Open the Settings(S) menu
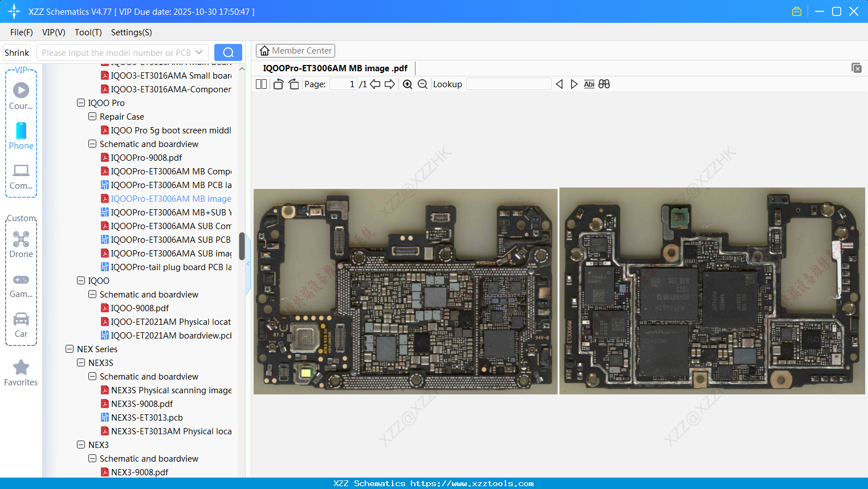868x489 pixels. [x=131, y=32]
